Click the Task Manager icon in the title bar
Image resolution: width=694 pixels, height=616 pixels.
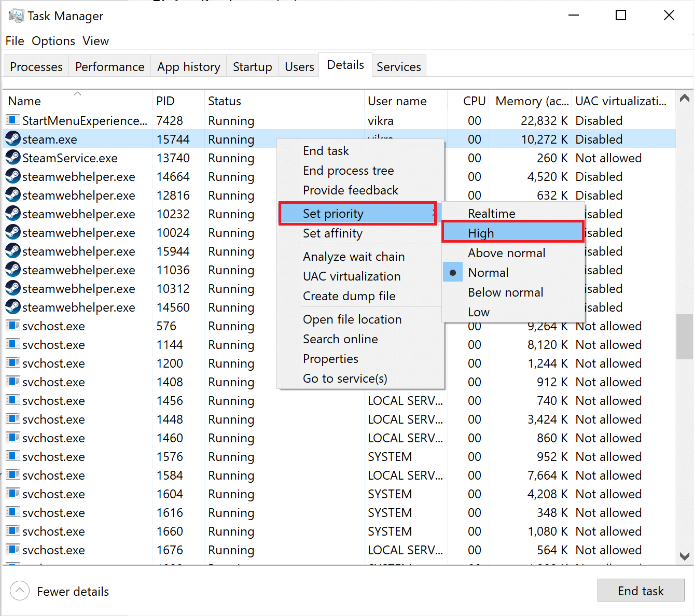17,15
